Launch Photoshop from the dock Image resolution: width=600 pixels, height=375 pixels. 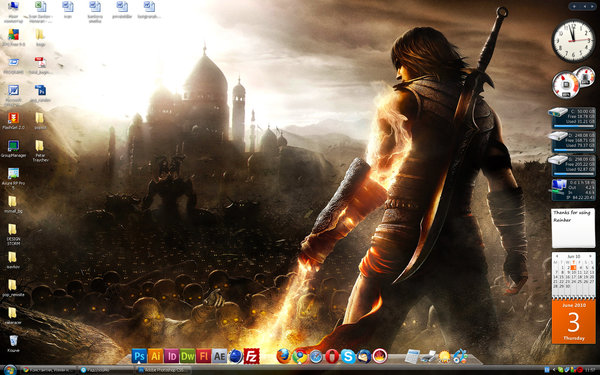(x=139, y=356)
